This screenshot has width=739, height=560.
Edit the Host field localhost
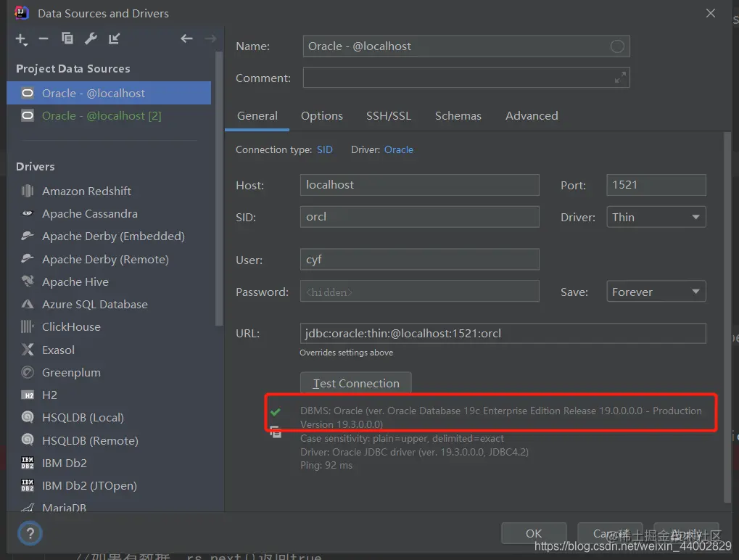click(419, 185)
